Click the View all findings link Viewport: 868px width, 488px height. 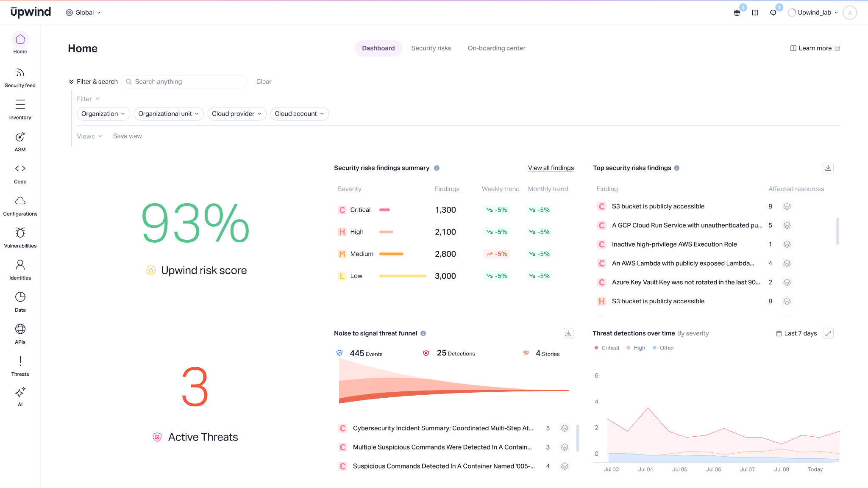(x=551, y=168)
